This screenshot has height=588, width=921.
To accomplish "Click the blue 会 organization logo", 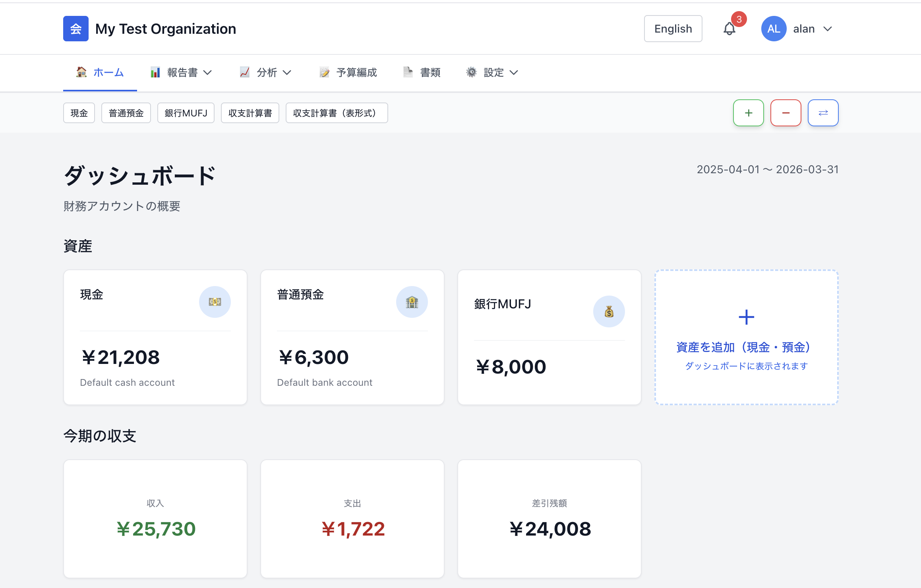I will tap(75, 28).
